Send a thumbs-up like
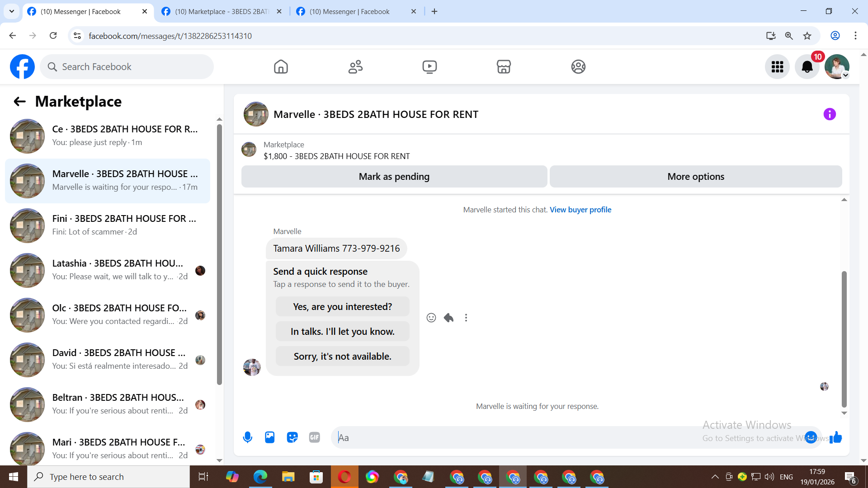The image size is (868, 488). [836, 437]
